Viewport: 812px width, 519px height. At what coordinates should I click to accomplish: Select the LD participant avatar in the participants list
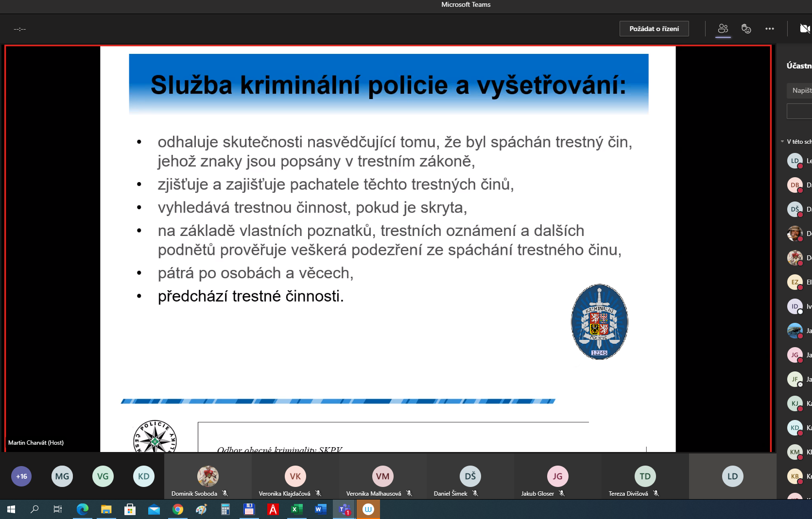[x=795, y=161]
